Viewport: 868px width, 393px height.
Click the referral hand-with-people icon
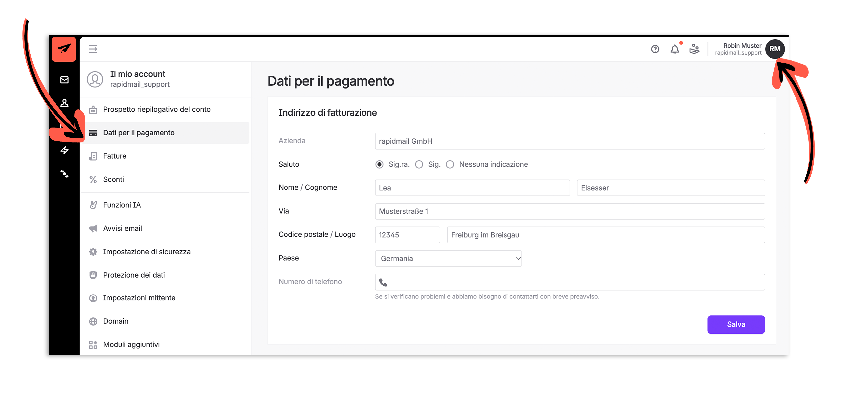[694, 49]
